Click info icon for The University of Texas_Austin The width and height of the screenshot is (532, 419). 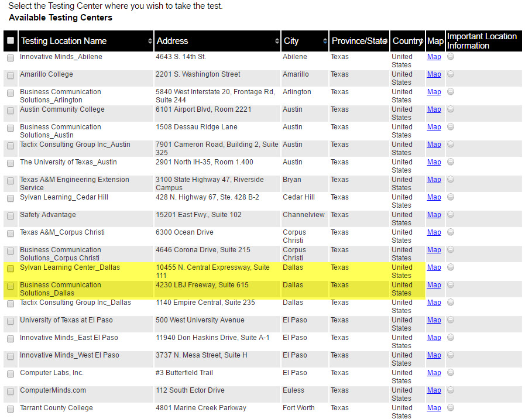(451, 162)
